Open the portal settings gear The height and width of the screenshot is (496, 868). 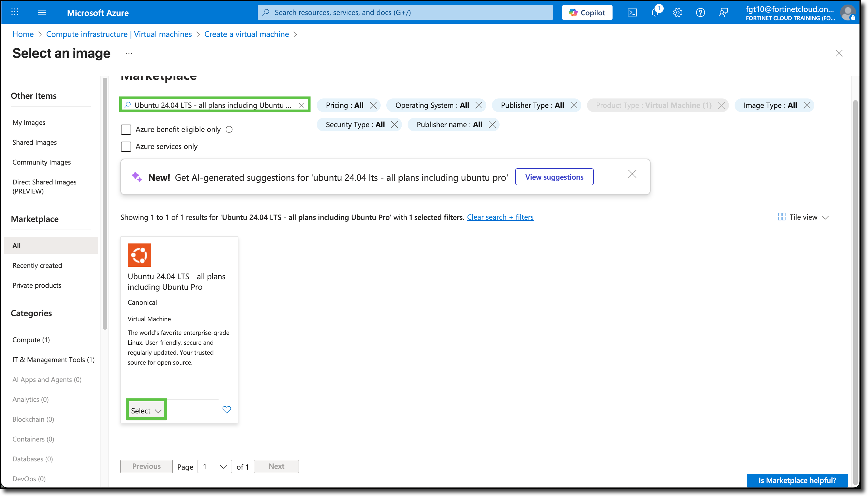(x=678, y=12)
